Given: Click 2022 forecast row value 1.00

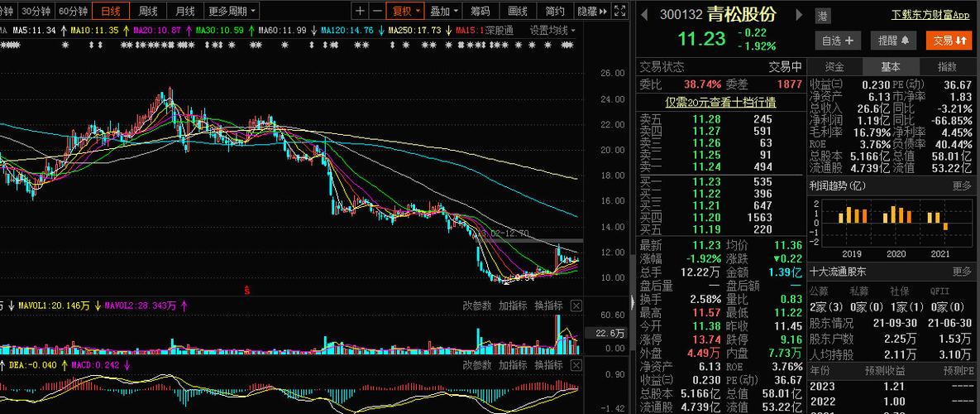Looking at the screenshot, I should tap(893, 402).
